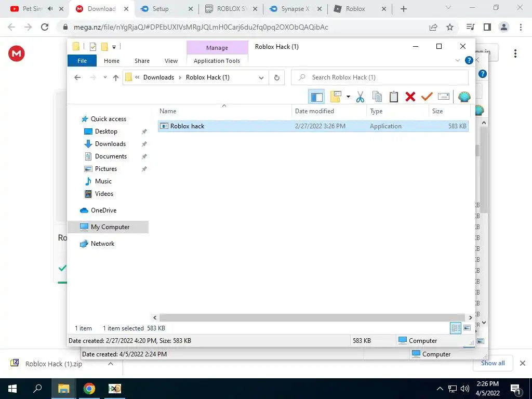Click the orange checkmark Properties icon

click(427, 97)
